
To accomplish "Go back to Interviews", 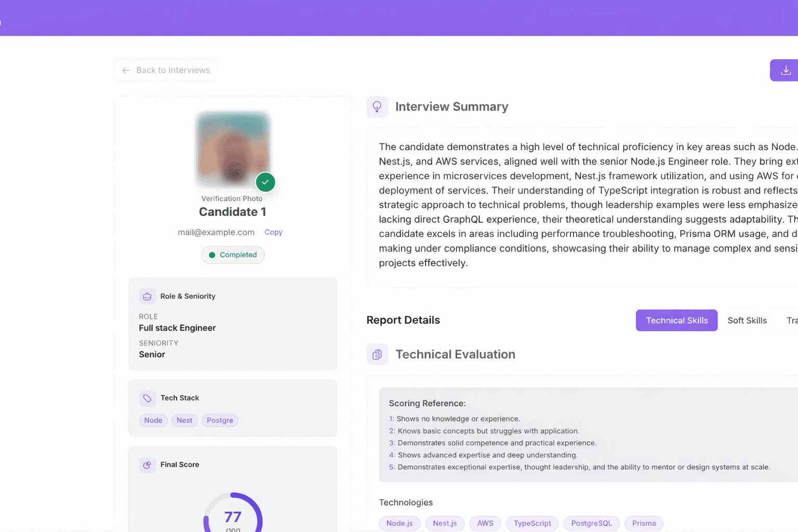I will point(166,70).
